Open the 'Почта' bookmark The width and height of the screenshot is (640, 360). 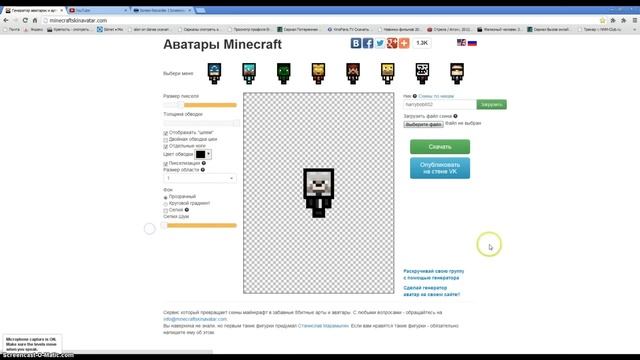pyautogui.click(x=11, y=29)
